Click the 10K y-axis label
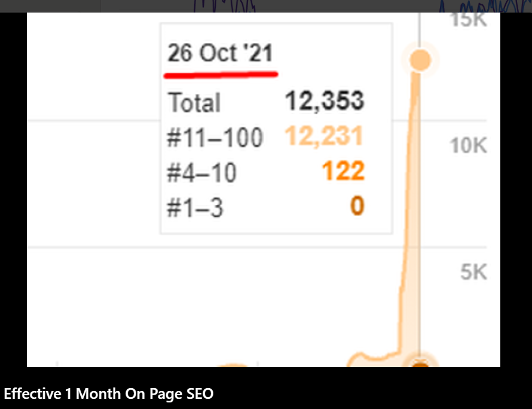Screen dimensions: 532x409 coord(467,145)
